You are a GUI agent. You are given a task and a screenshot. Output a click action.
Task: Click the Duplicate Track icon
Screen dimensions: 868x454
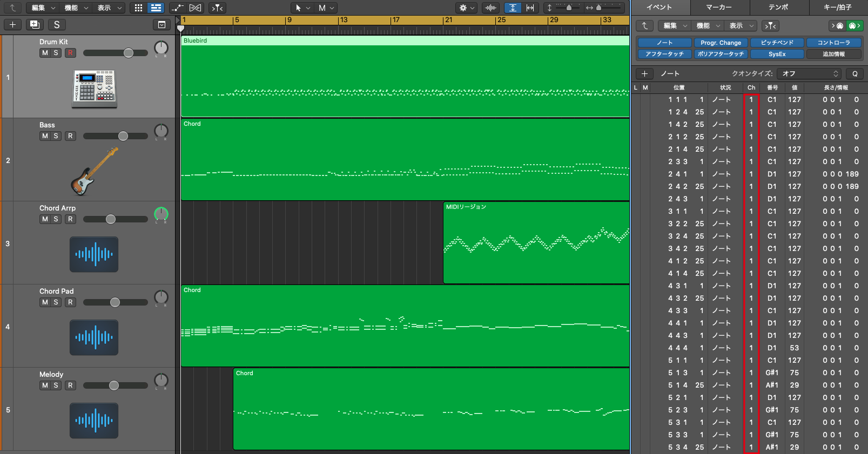[35, 24]
